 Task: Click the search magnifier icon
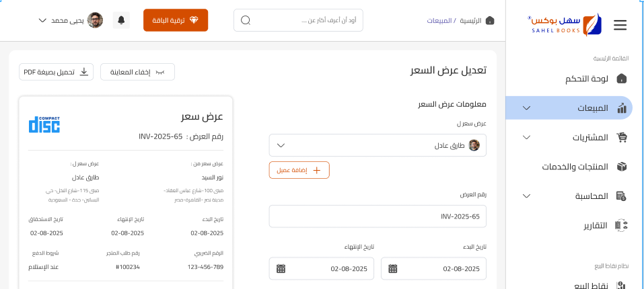[246, 20]
